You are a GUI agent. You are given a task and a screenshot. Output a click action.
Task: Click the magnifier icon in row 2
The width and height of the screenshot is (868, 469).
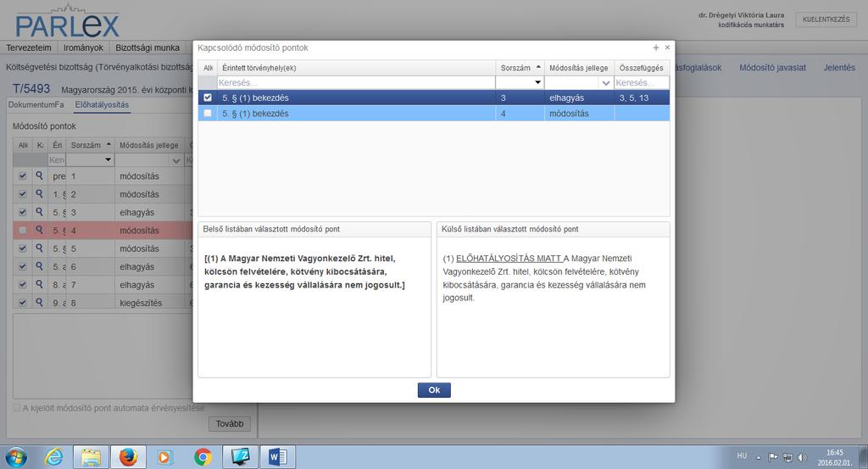point(39,194)
